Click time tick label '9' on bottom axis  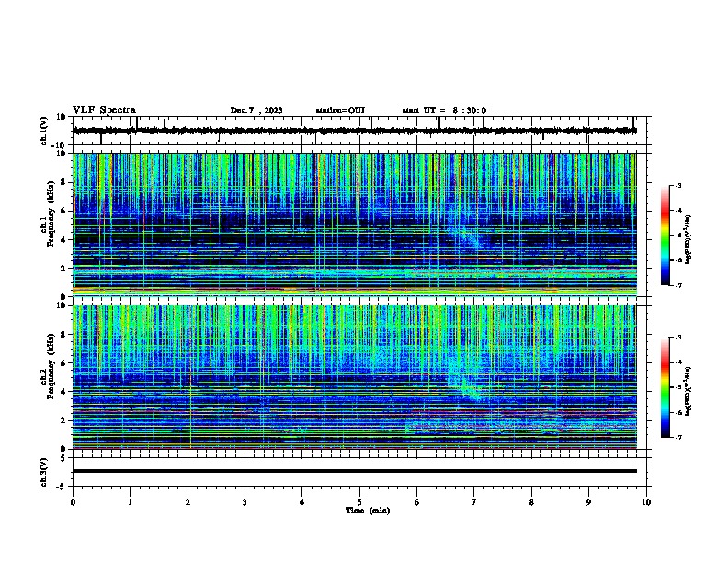click(x=588, y=502)
